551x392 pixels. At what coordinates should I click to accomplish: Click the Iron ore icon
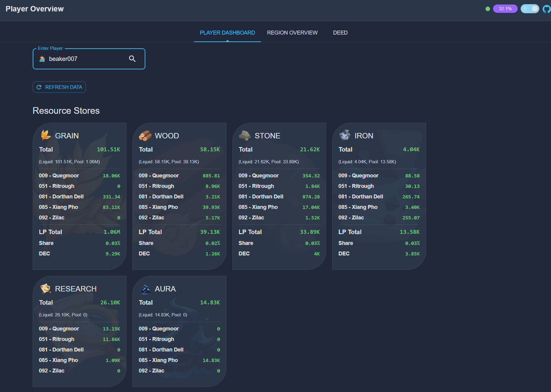tap(345, 135)
